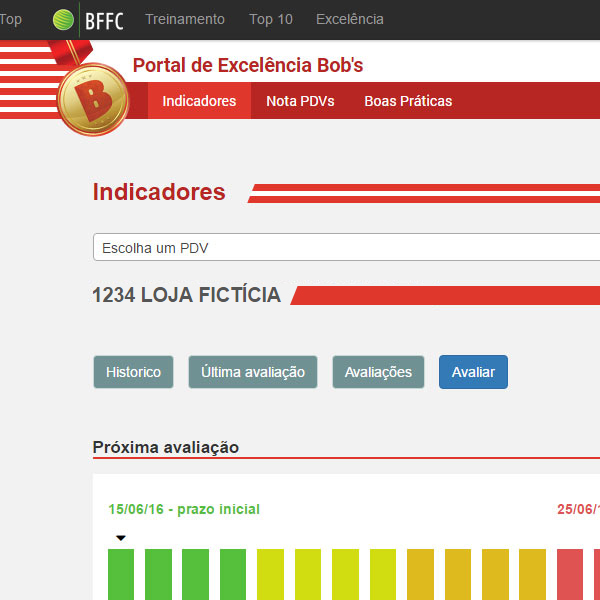
Task: Select the Indicadores tab
Action: pyautogui.click(x=199, y=101)
